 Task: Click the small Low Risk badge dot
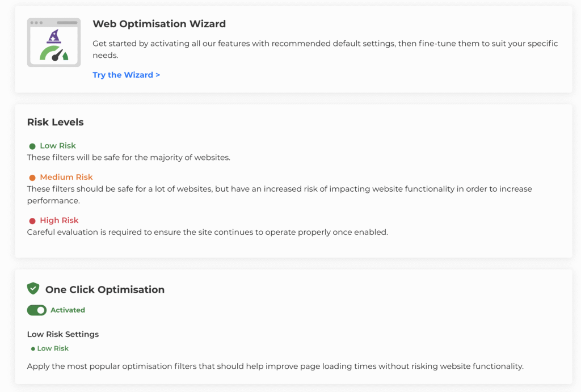pos(33,349)
